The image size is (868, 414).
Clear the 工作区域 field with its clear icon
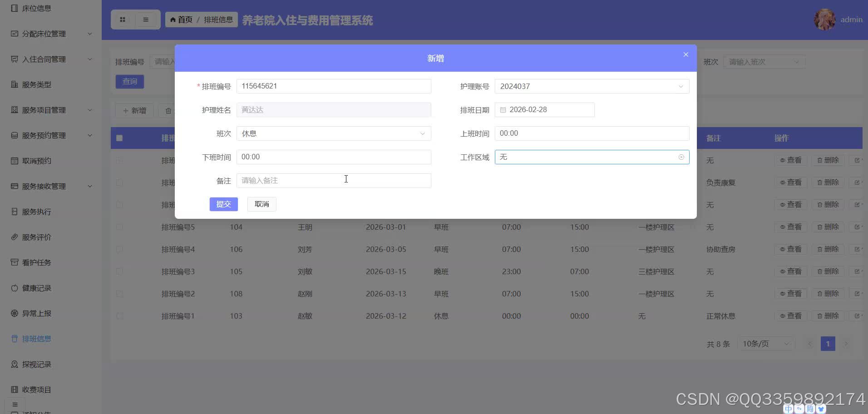tap(681, 157)
